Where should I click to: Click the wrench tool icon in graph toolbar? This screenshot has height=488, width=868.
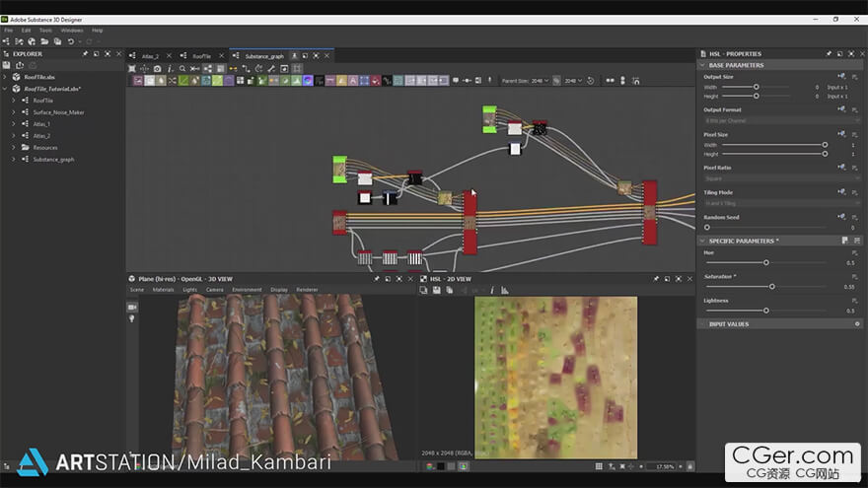pos(271,69)
